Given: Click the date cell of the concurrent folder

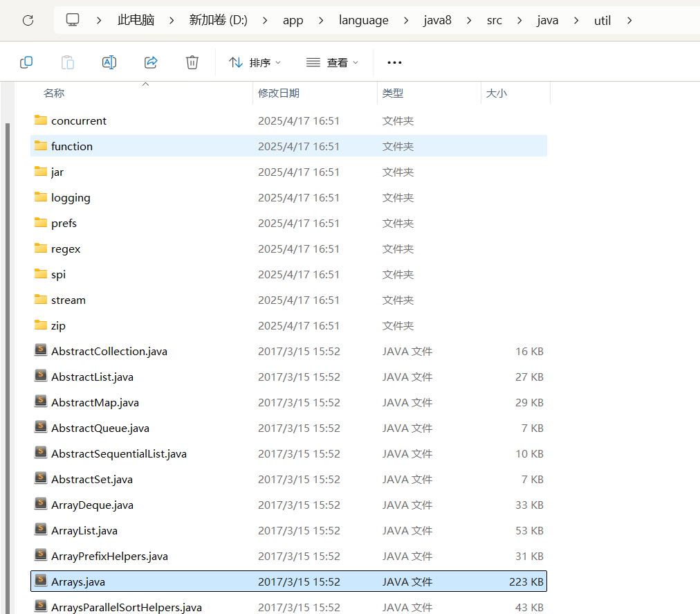Looking at the screenshot, I should (299, 121).
